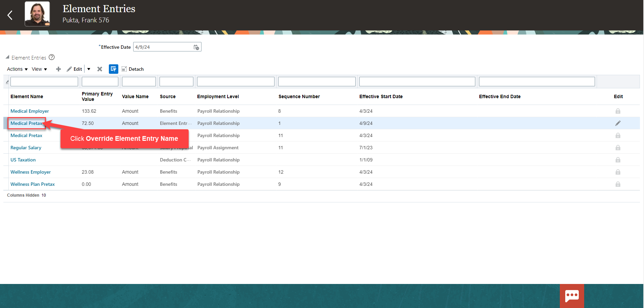The height and width of the screenshot is (308, 644).
Task: Select the Deduction C... source cell
Action: pyautogui.click(x=175, y=160)
